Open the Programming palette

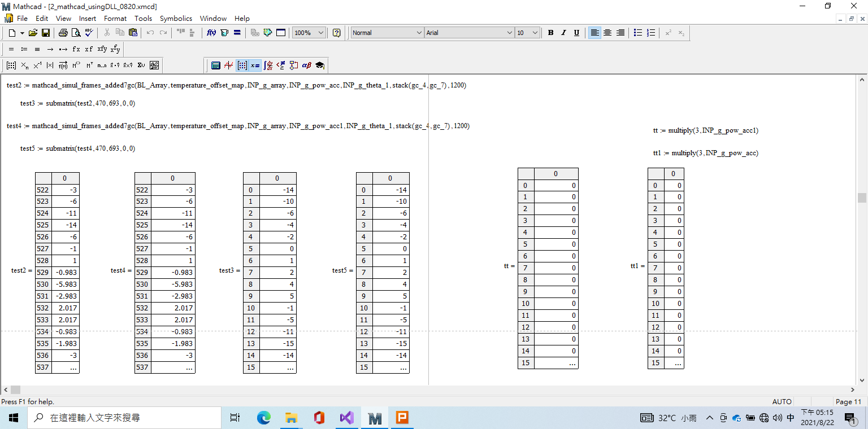pyautogui.click(x=293, y=65)
